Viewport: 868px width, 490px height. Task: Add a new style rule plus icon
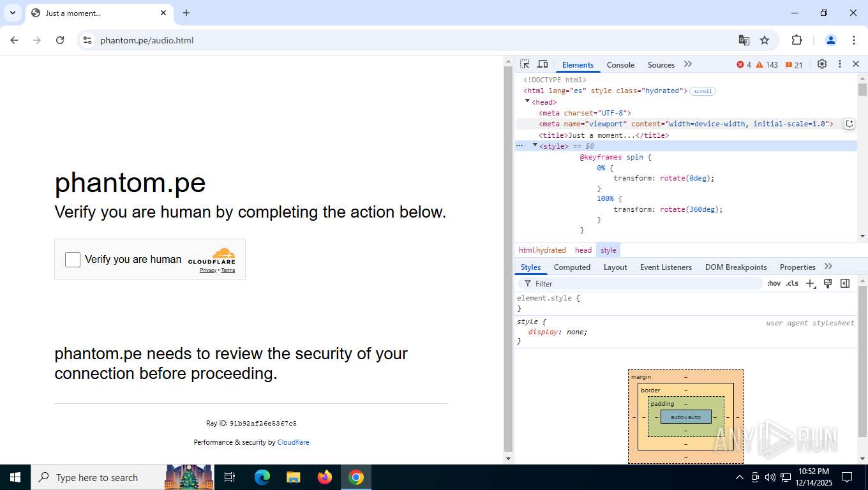coord(810,283)
